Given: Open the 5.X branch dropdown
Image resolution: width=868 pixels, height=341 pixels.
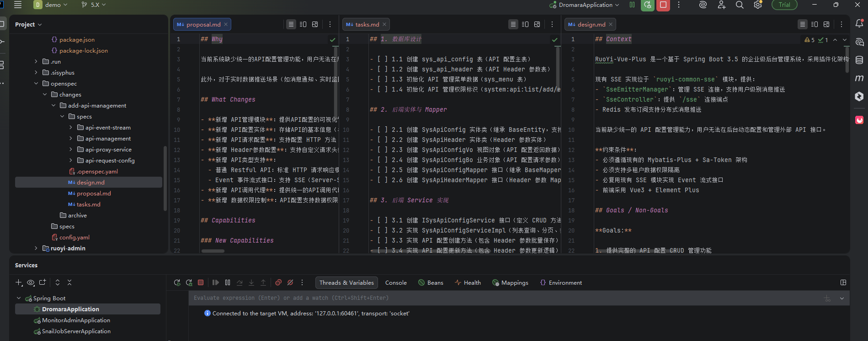Looking at the screenshot, I should point(94,5).
